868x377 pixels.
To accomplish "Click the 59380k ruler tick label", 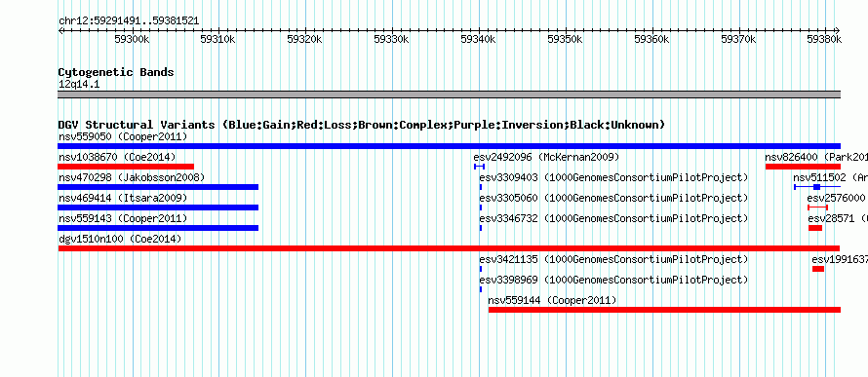I will point(824,40).
